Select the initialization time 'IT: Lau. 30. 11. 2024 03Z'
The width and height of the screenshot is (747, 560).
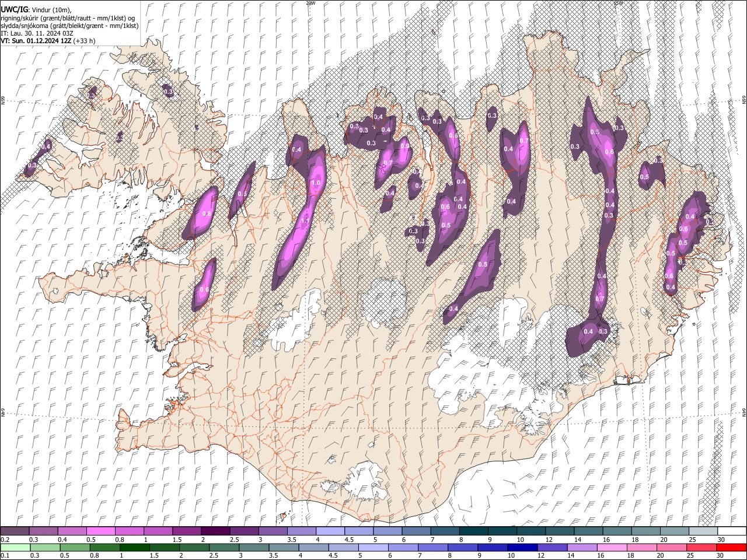[37, 33]
